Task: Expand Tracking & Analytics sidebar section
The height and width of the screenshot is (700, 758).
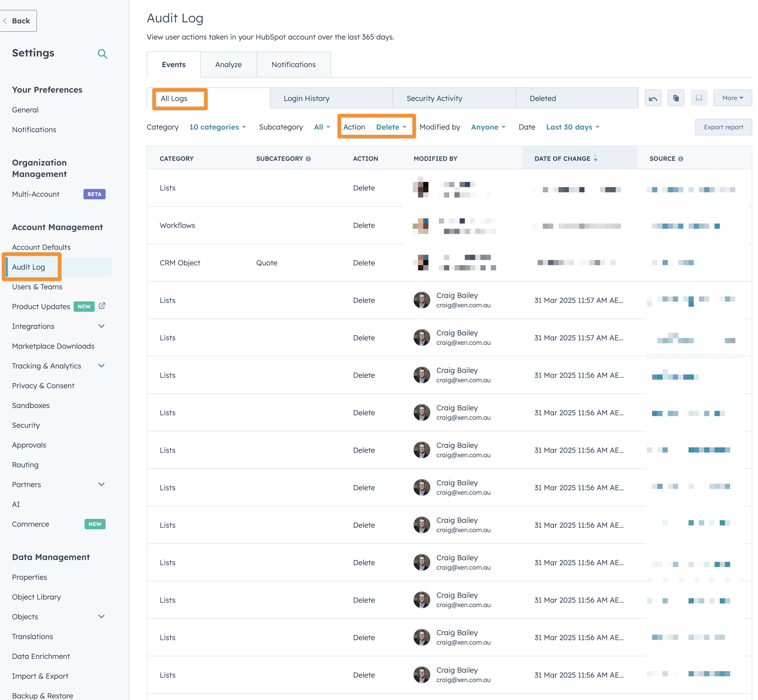Action: click(x=101, y=366)
